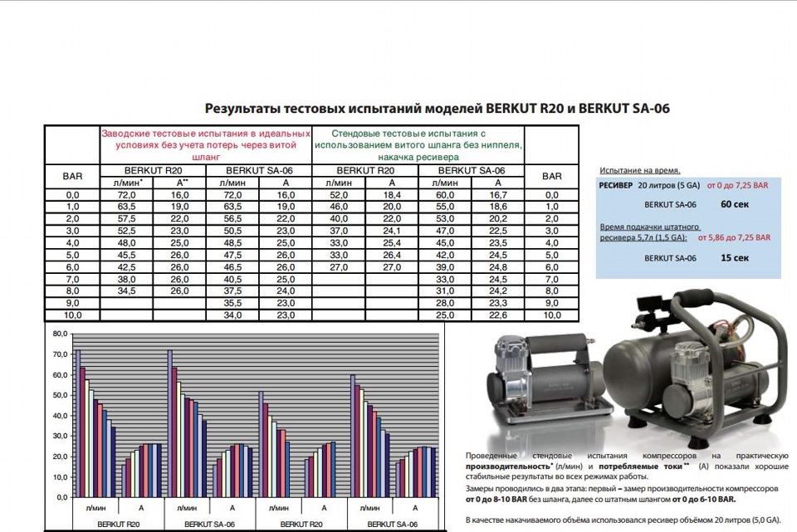Click the table value '34,5'
Screen dimensions: 797x532
(126, 291)
